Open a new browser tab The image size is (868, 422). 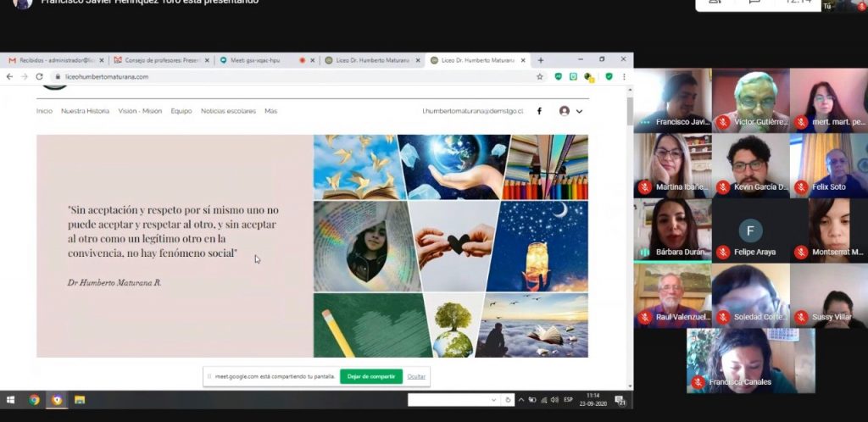pyautogui.click(x=541, y=60)
